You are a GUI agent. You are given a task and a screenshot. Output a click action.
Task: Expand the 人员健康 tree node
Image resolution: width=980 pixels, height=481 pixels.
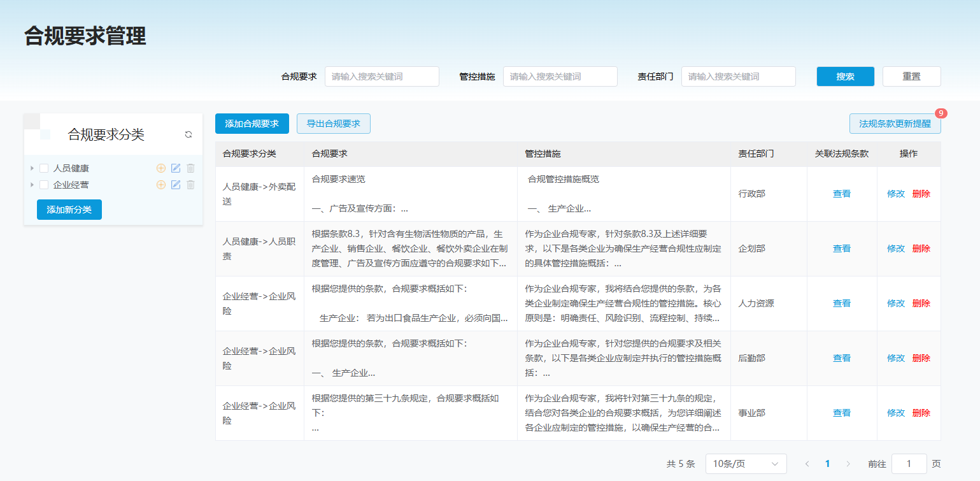pyautogui.click(x=32, y=168)
